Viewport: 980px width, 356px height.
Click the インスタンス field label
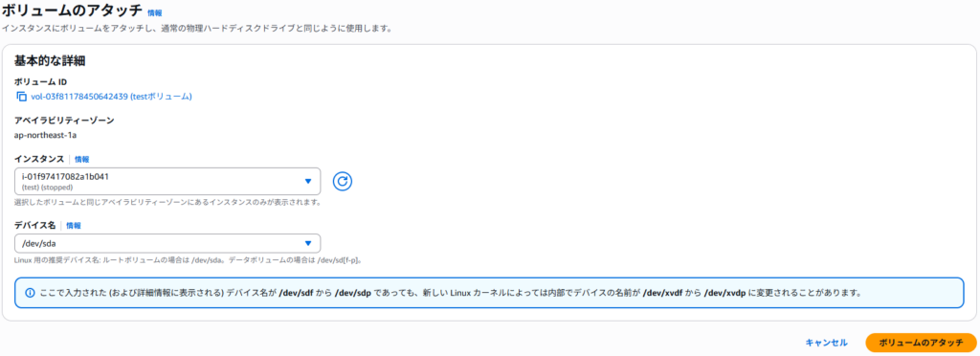(x=38, y=159)
